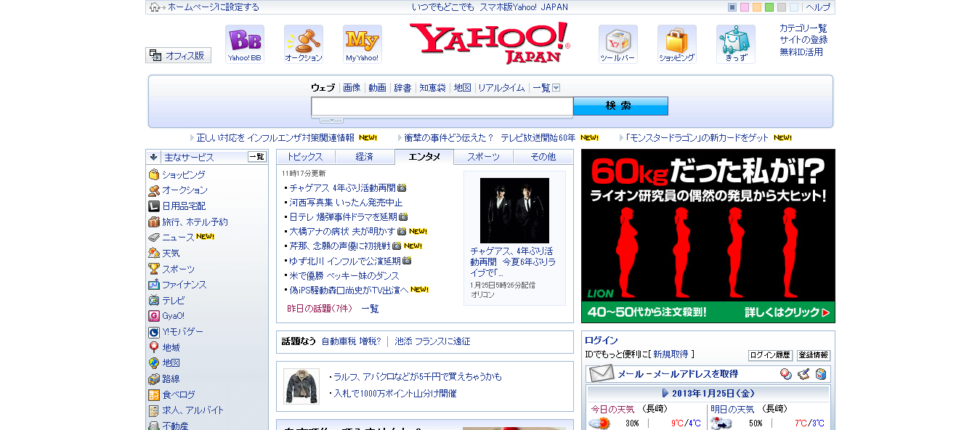Click the 一覧 button in 主なサービス header

[x=257, y=157]
